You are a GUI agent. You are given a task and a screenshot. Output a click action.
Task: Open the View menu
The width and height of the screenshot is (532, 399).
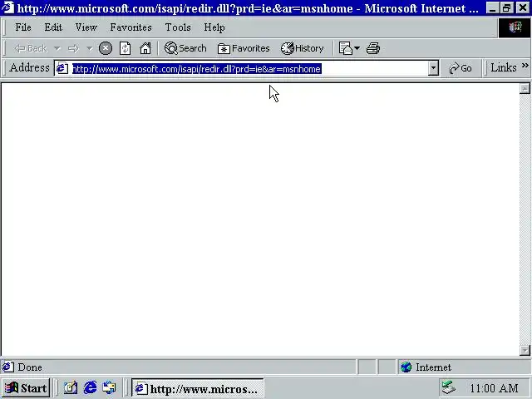pyautogui.click(x=86, y=27)
